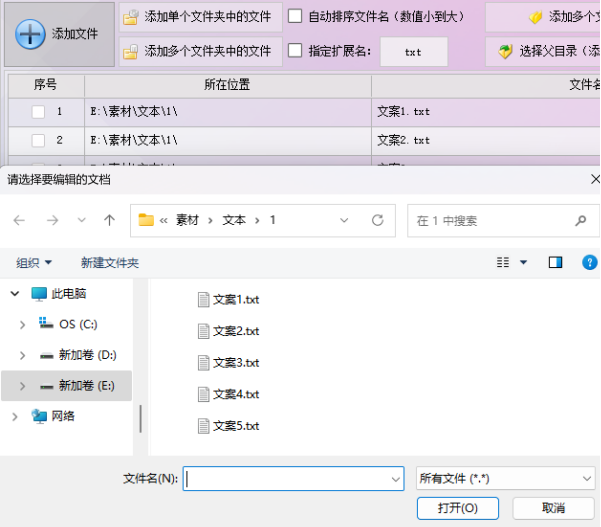Viewport: 601px width, 527px height.
Task: Go forward using the right arrow
Action: point(52,220)
